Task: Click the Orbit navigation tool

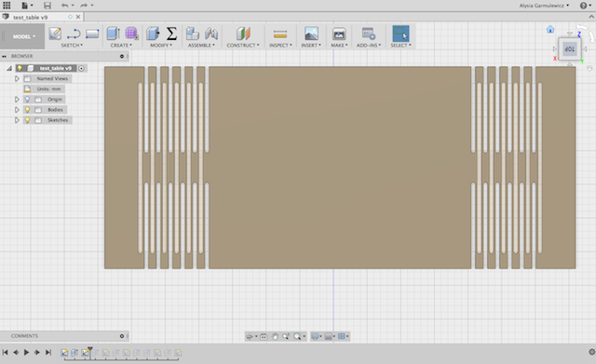Action: click(250, 336)
